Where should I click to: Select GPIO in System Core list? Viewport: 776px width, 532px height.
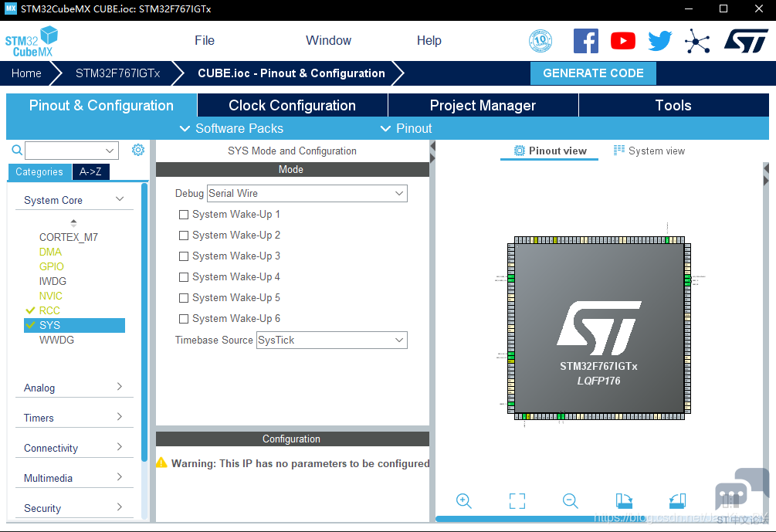52,266
